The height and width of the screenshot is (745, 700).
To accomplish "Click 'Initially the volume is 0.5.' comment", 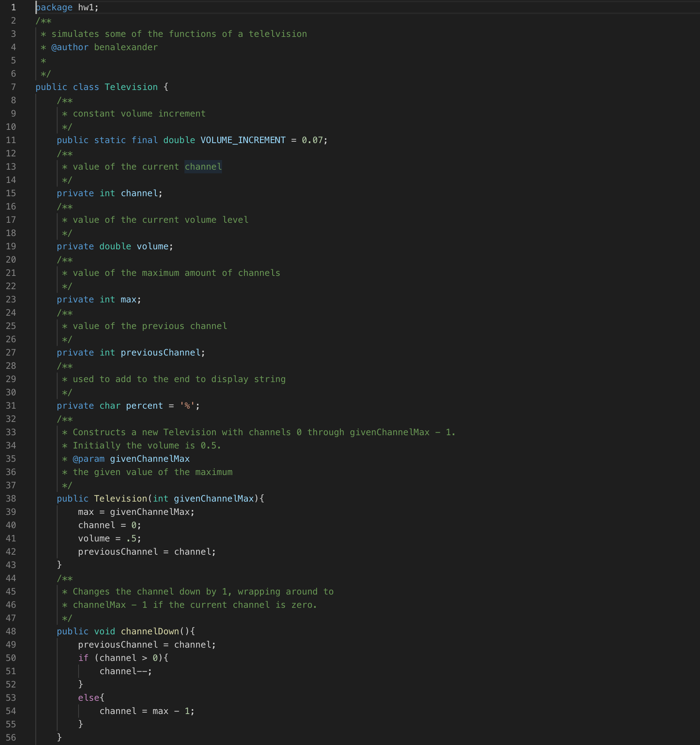I will pyautogui.click(x=147, y=446).
